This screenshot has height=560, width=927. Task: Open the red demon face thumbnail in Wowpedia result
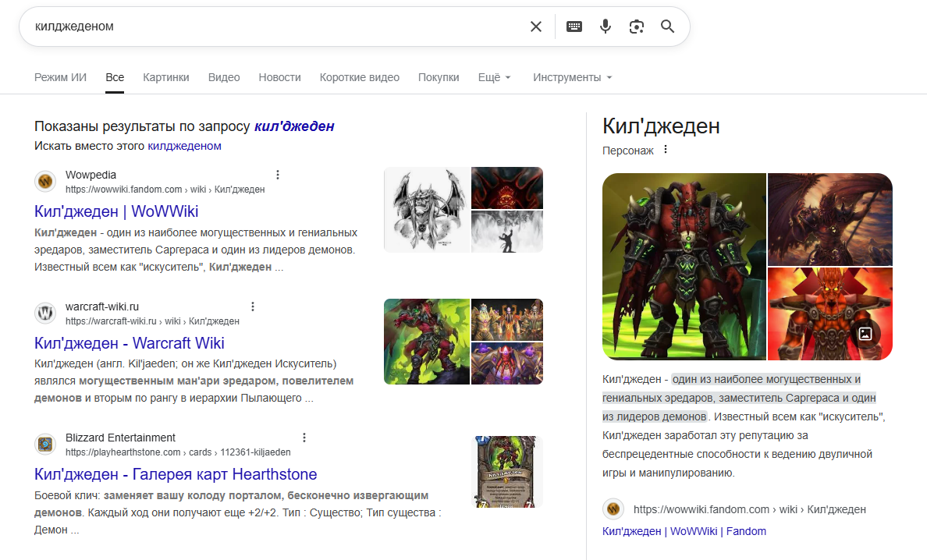pos(507,188)
